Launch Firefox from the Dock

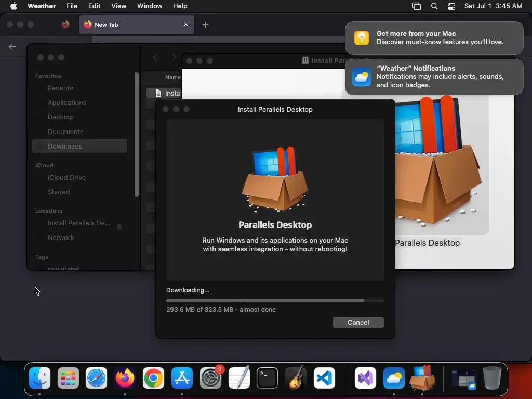pos(125,378)
